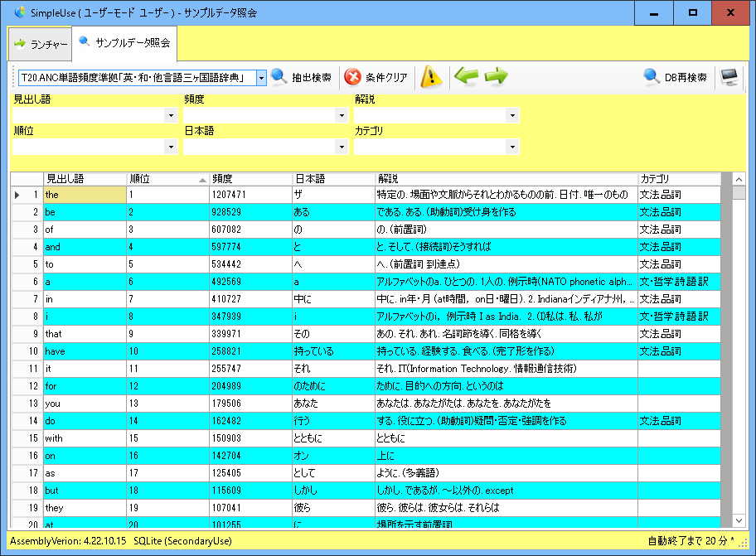Expand the カテゴリ filter dropdown

coord(512,147)
